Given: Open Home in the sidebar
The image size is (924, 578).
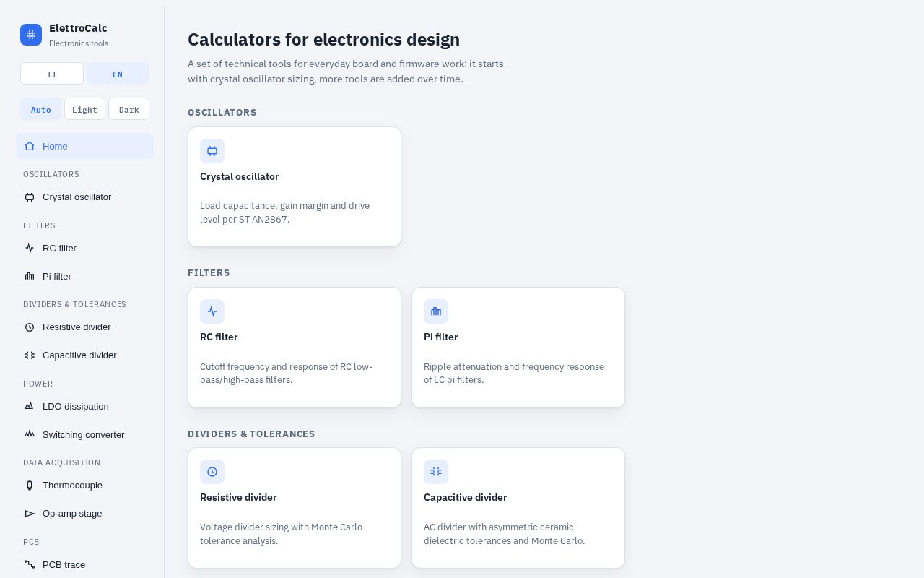Looking at the screenshot, I should click(x=84, y=146).
